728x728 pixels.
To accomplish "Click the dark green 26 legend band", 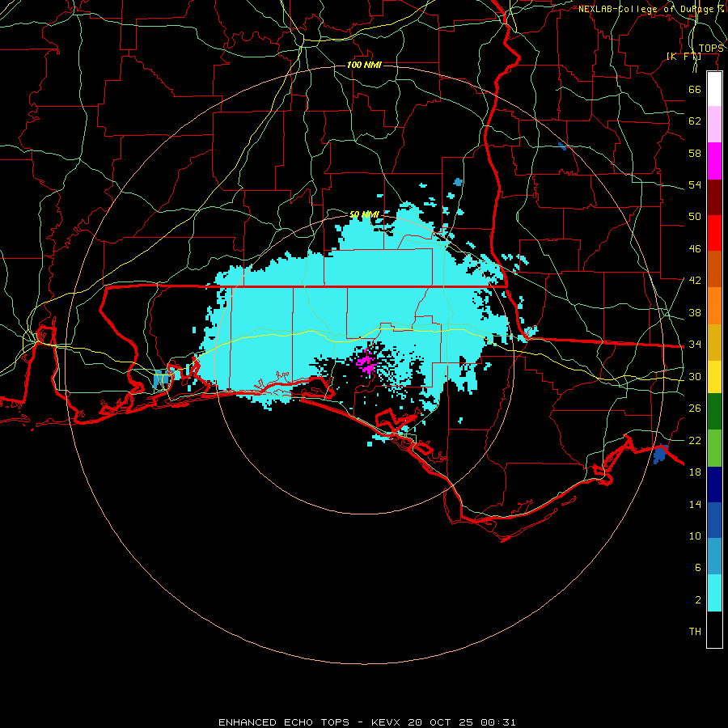I will (x=714, y=412).
